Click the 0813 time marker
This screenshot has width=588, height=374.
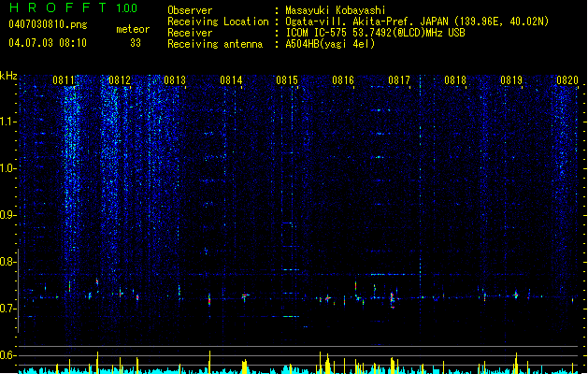tap(175, 80)
